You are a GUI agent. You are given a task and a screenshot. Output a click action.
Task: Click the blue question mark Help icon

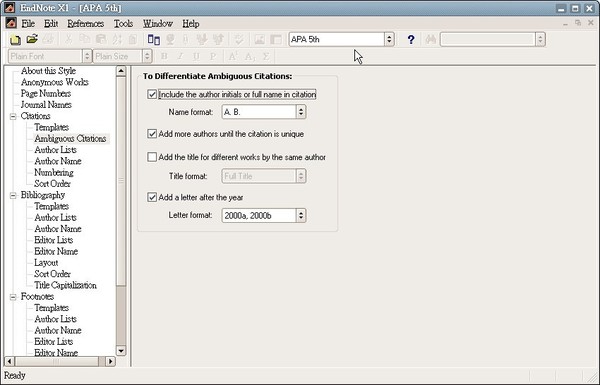pos(411,39)
